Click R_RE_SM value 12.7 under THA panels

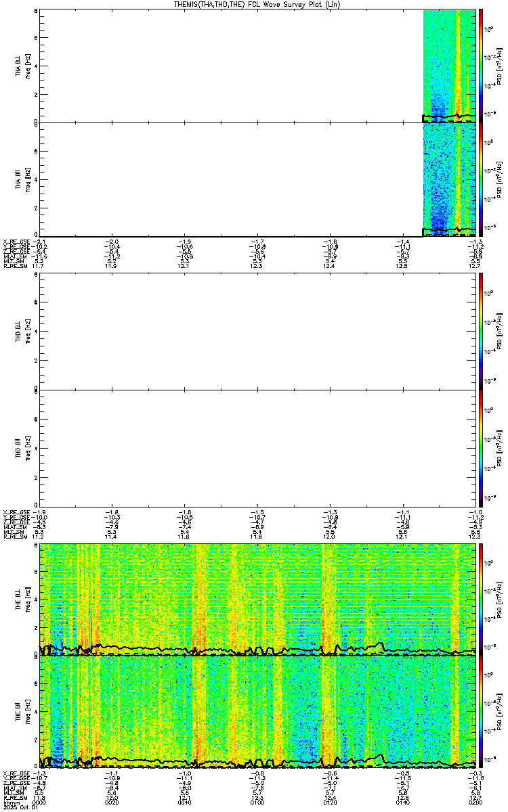point(475,267)
